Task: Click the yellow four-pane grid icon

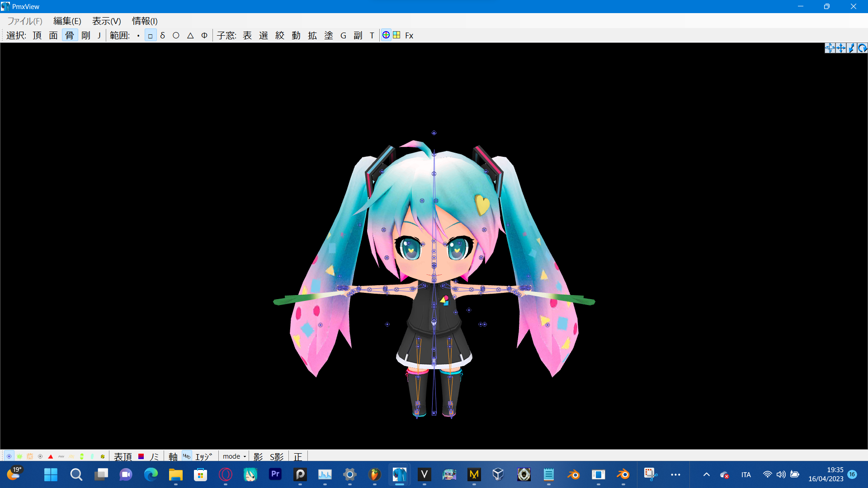Action: pos(396,35)
